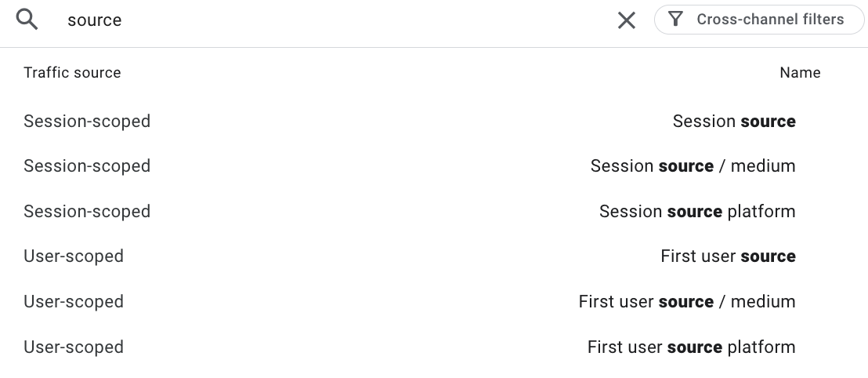This screenshot has width=868, height=378.
Task: Select the Session source dimension
Action: 733,122
